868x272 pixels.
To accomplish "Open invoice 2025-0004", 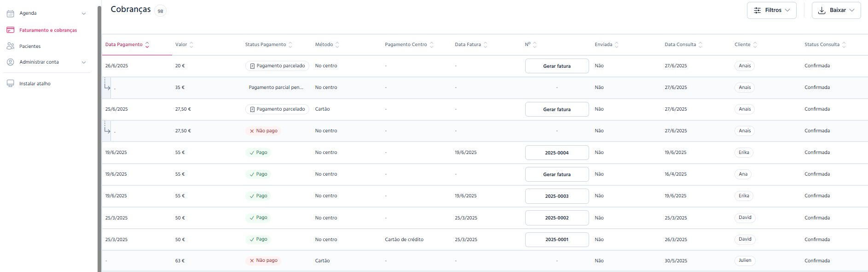I will click(557, 153).
